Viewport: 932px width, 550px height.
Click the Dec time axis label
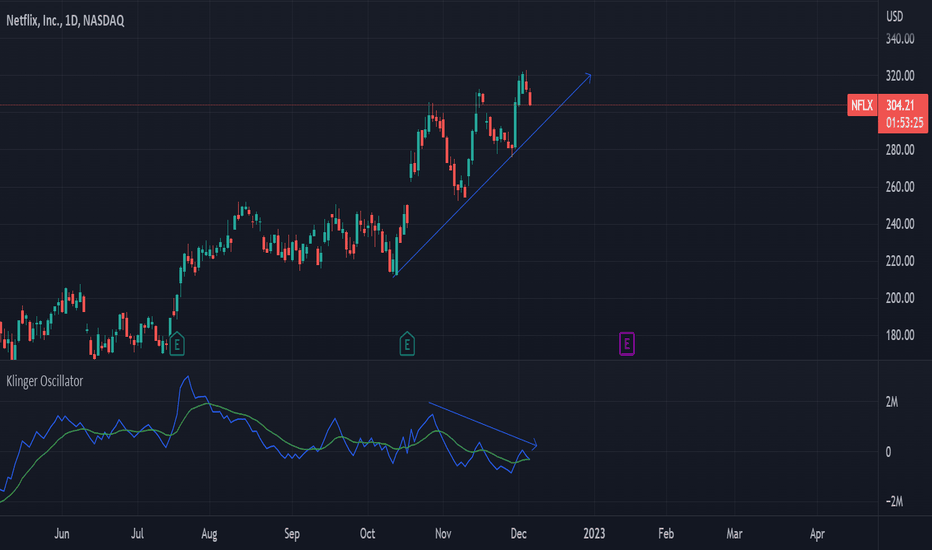coord(518,534)
